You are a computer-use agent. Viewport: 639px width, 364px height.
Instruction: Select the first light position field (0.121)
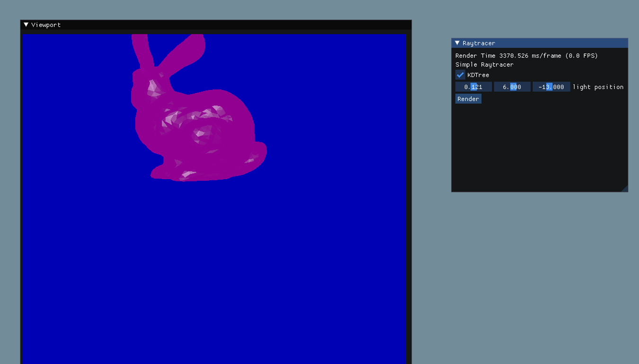point(473,87)
